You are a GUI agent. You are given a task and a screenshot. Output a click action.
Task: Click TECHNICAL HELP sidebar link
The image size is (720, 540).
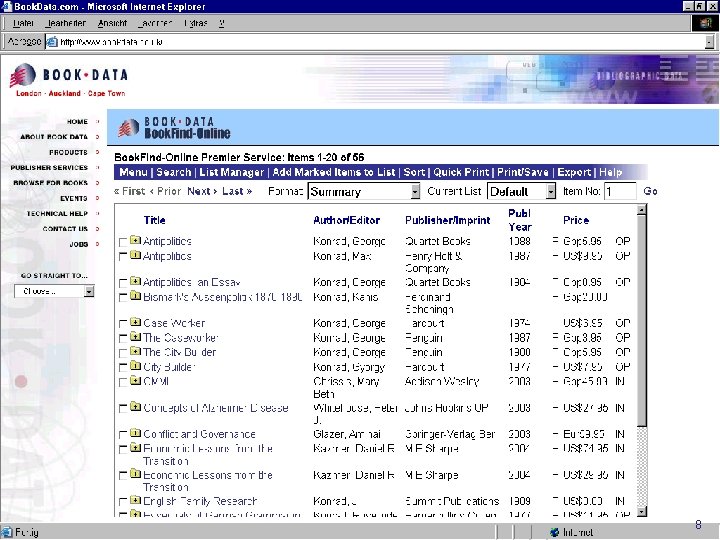[57, 214]
